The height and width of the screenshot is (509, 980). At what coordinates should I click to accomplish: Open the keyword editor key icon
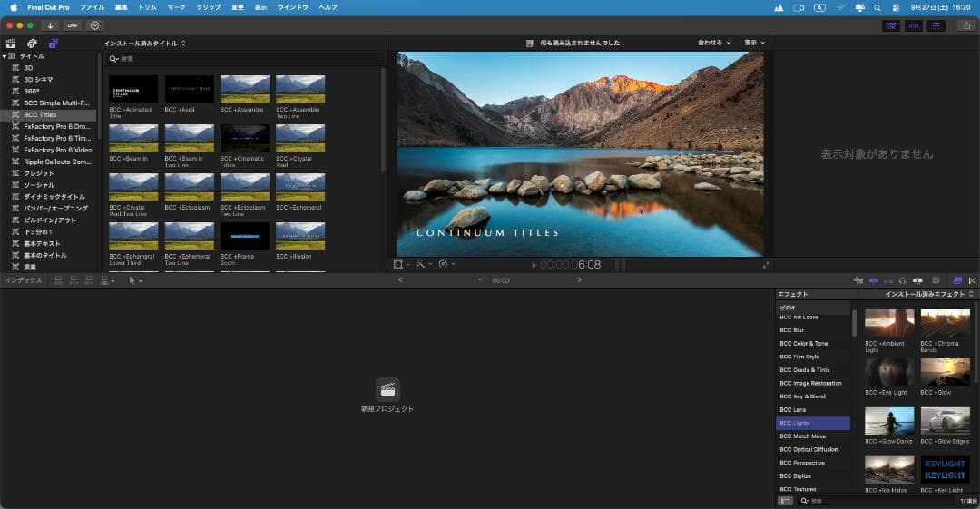point(72,25)
